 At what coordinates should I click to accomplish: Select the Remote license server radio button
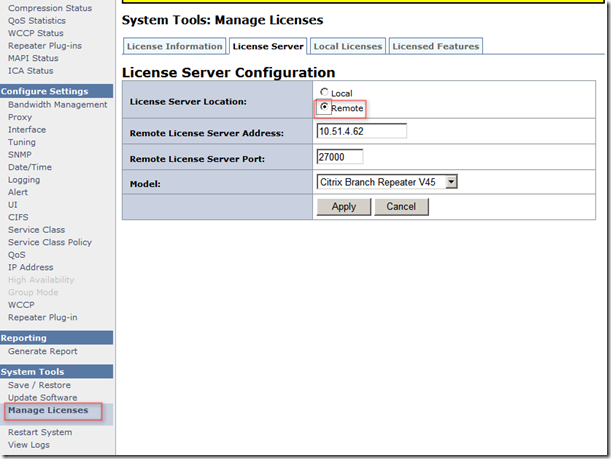tap(324, 106)
